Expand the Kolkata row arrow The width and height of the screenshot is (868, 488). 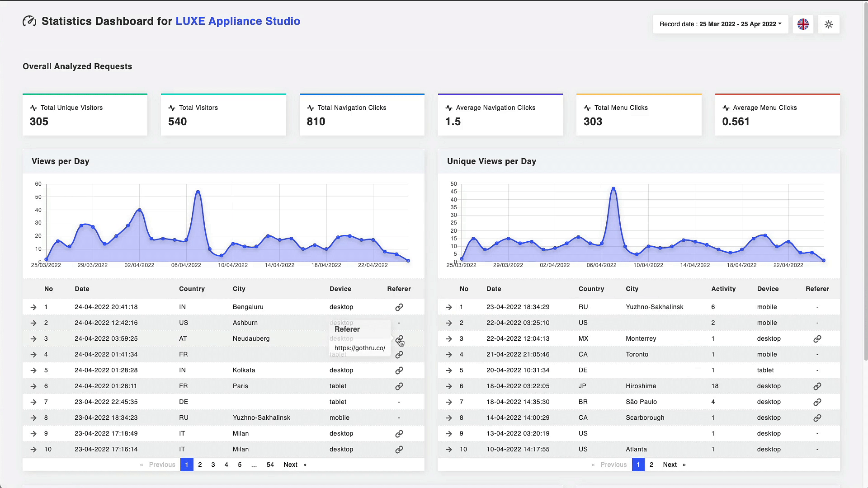pos(33,371)
